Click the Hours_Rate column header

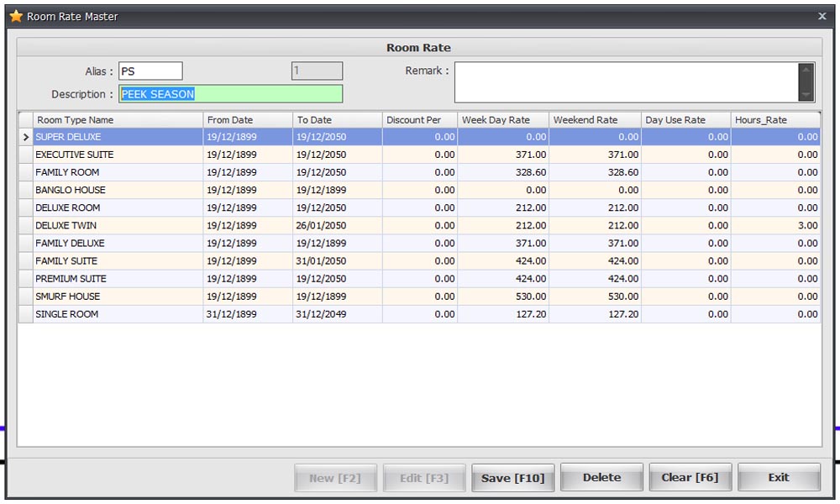pos(775,120)
